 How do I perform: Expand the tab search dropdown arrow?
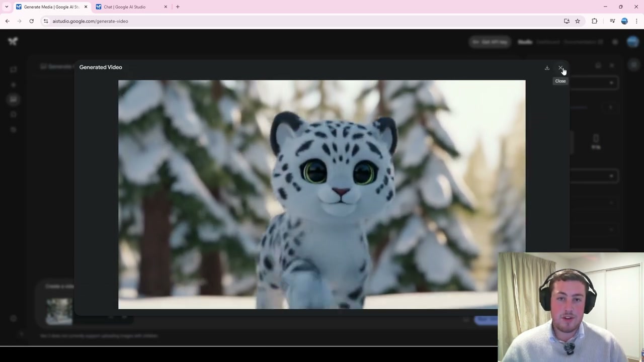click(7, 7)
